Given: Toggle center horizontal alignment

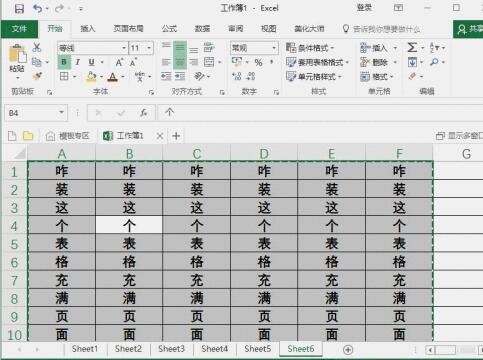Looking at the screenshot, I should (180, 62).
